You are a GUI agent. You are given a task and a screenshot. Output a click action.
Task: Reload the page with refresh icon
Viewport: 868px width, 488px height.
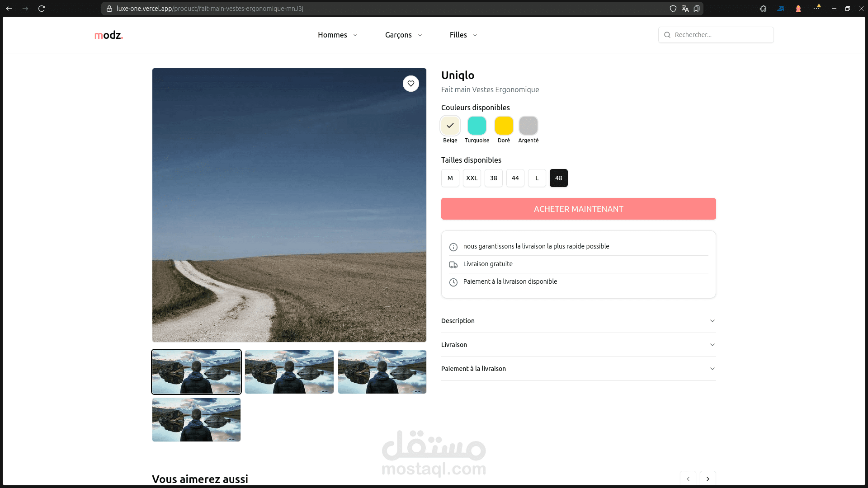pos(42,9)
